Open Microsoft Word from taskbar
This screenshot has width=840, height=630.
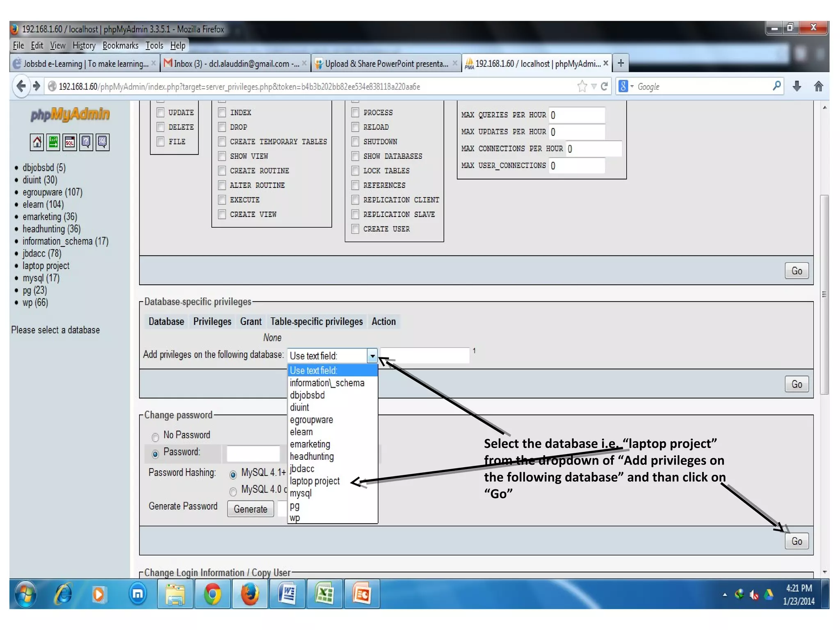tap(287, 594)
